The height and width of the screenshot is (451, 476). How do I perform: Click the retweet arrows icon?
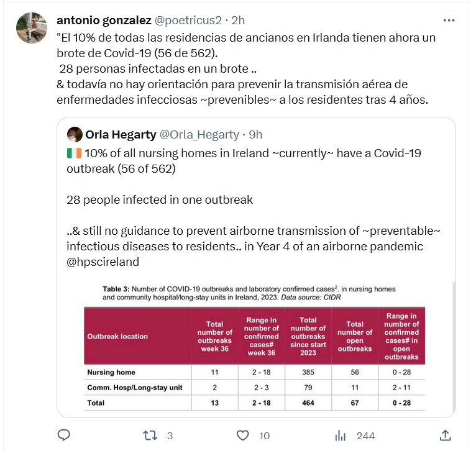pos(150,435)
